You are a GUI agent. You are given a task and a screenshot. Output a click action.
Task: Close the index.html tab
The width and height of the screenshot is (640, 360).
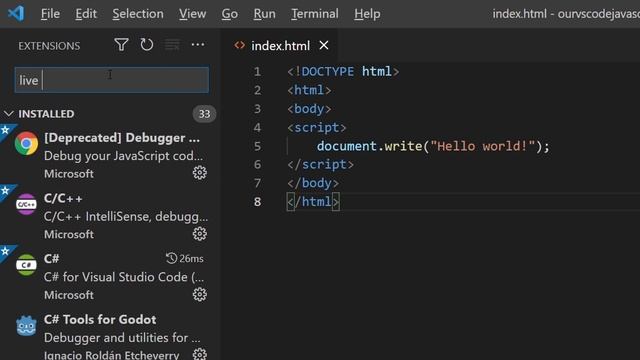click(x=324, y=45)
